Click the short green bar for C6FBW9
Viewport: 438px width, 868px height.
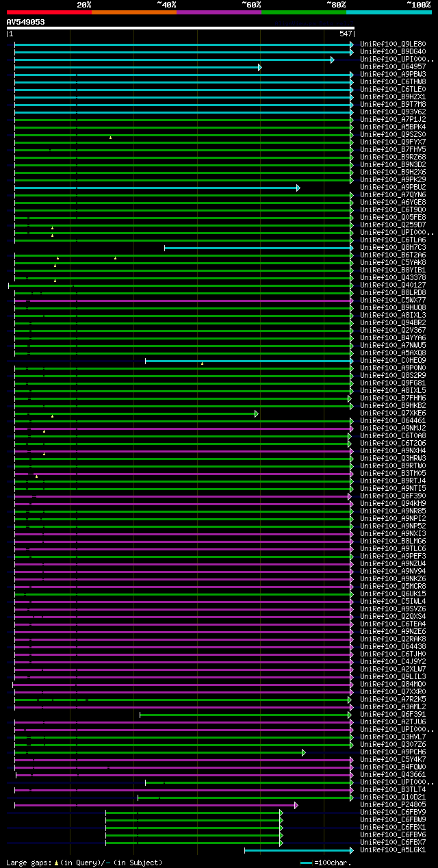click(x=194, y=820)
